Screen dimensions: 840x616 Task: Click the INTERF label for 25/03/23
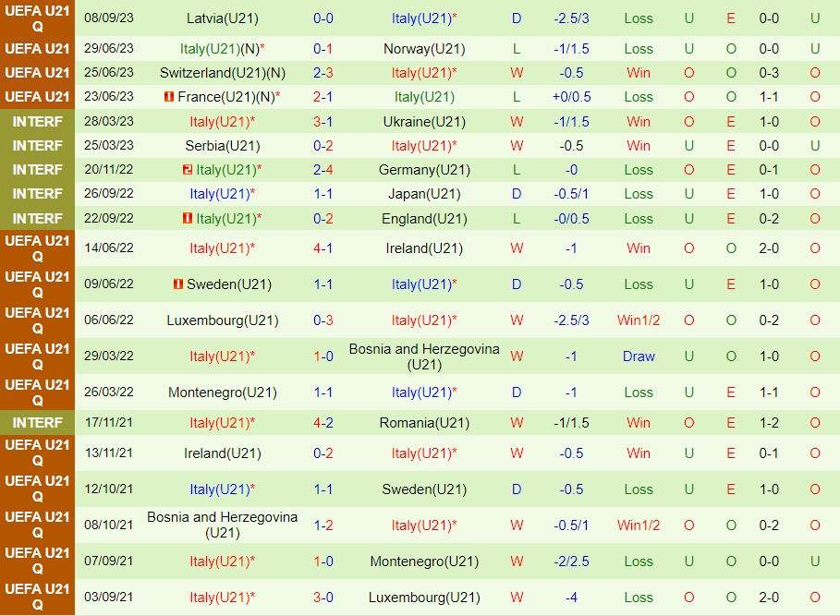(x=38, y=146)
